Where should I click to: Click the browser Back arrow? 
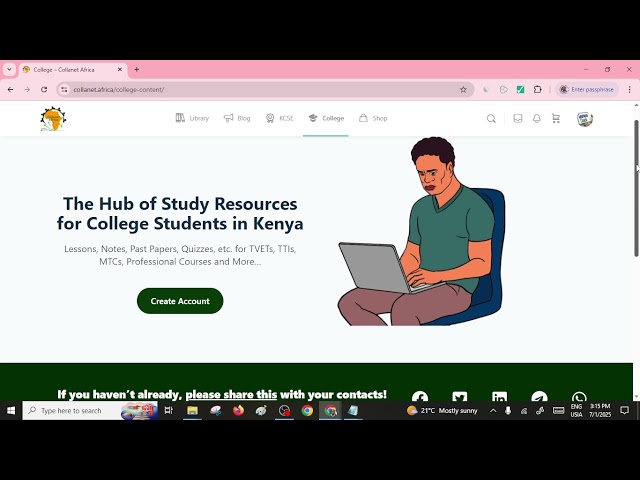11,89
